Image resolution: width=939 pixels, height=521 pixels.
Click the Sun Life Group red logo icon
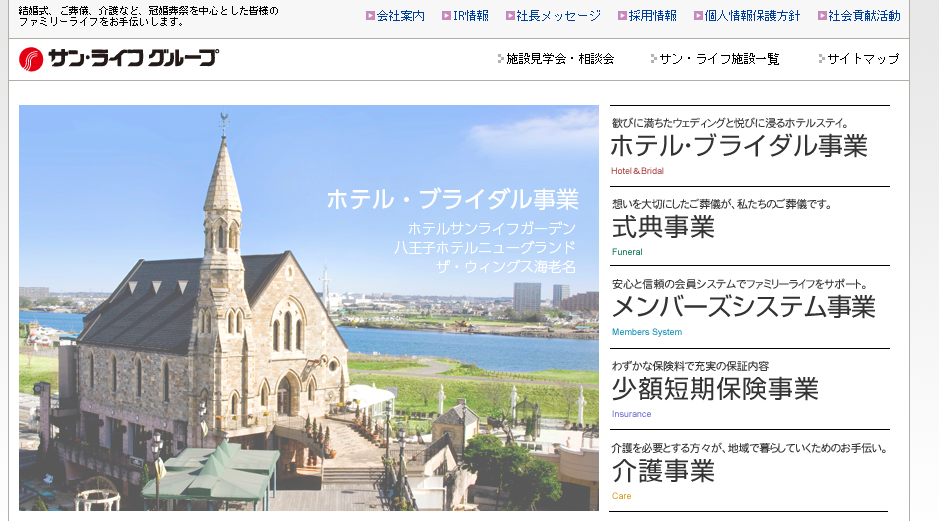[x=31, y=59]
